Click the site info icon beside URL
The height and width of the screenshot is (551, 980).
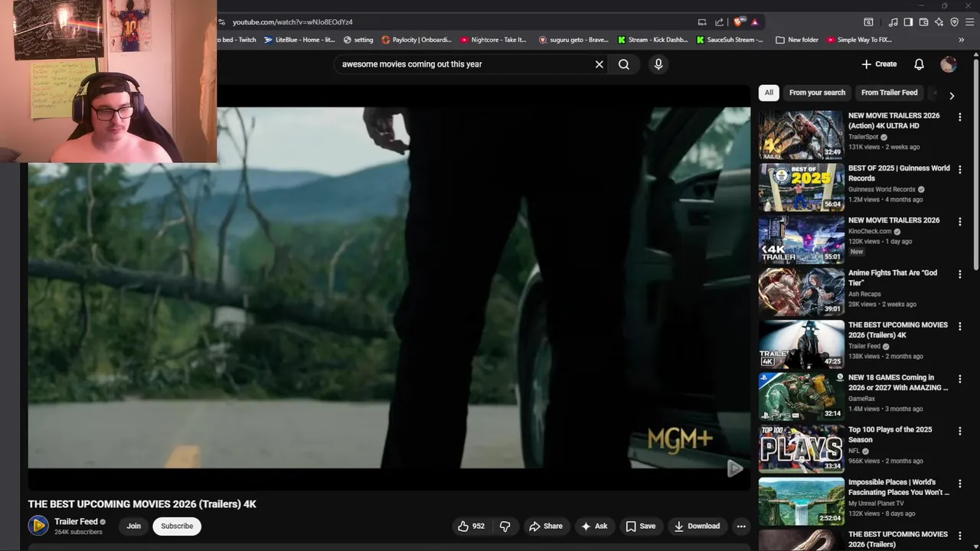[x=221, y=22]
